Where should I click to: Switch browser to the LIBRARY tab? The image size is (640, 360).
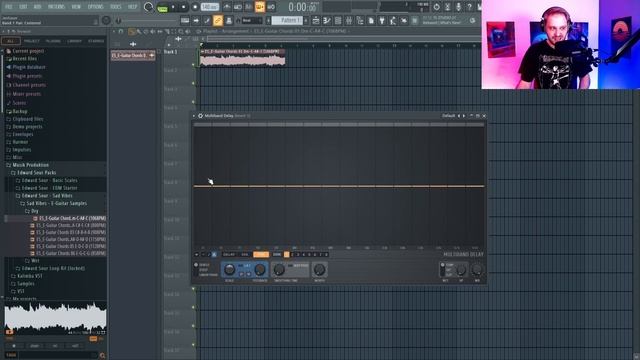click(x=74, y=41)
